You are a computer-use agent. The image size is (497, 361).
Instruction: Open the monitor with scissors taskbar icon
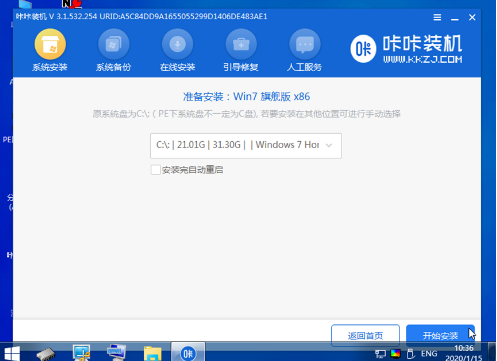coord(82,353)
